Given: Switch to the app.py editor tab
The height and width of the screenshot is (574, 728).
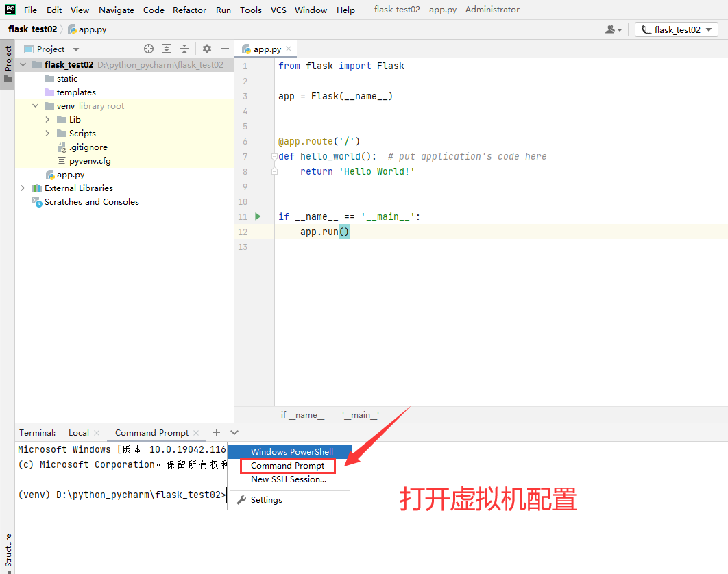Looking at the screenshot, I should [266, 49].
